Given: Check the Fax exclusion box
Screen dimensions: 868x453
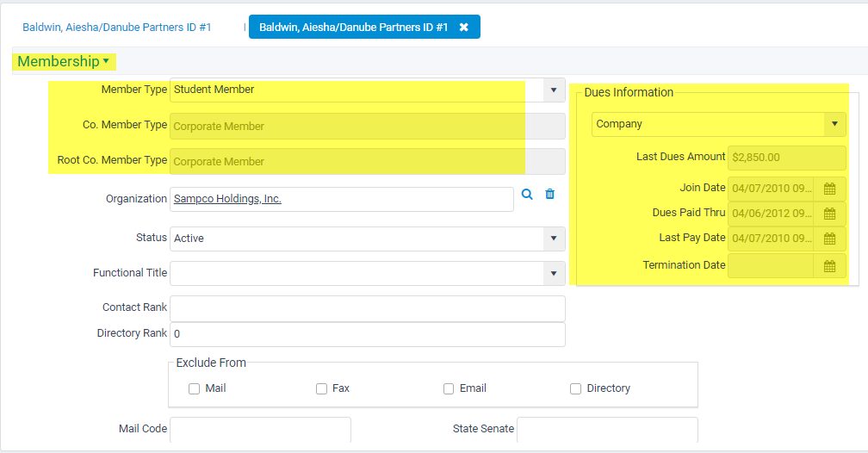Looking at the screenshot, I should tap(322, 389).
